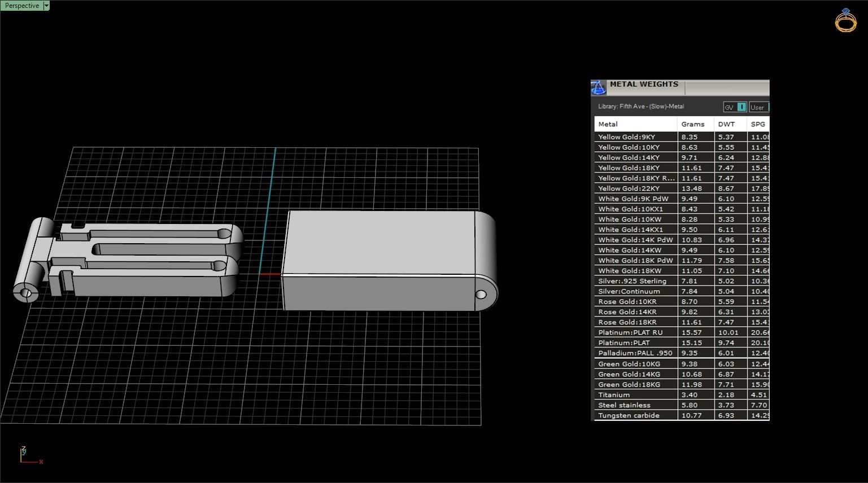Select the Silver:Continuum row

[682, 291]
